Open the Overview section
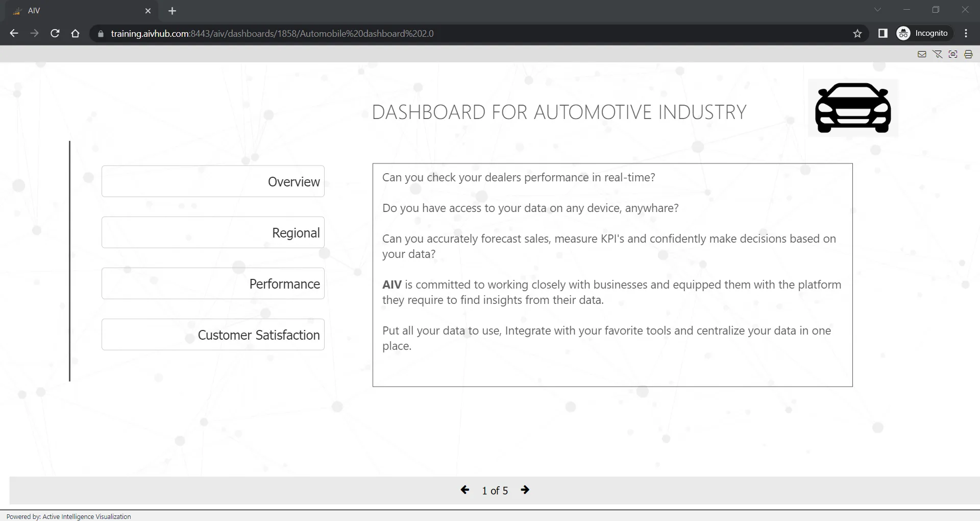 point(213,181)
